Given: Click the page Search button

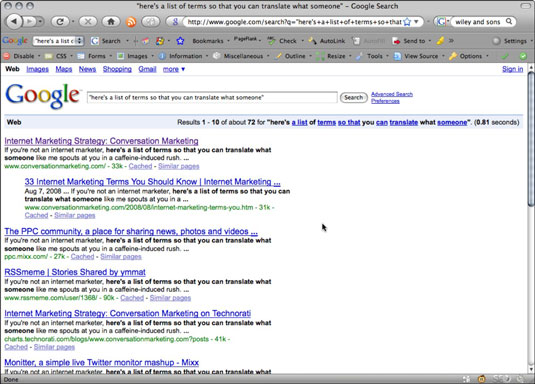Looking at the screenshot, I should (353, 98).
